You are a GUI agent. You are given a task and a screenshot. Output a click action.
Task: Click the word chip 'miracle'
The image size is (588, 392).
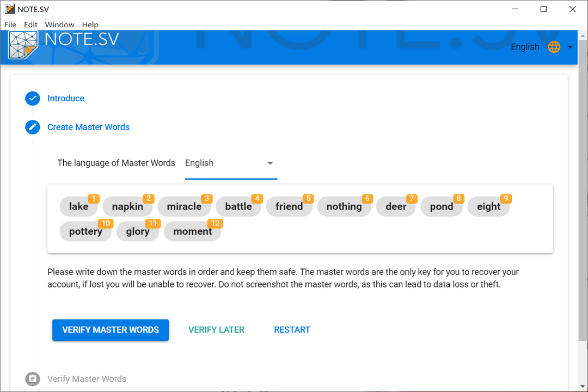click(x=184, y=206)
